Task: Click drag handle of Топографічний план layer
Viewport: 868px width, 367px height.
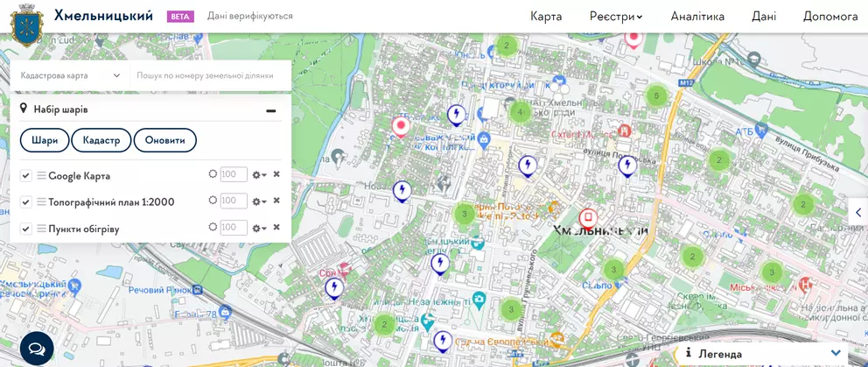Action: pyautogui.click(x=40, y=202)
